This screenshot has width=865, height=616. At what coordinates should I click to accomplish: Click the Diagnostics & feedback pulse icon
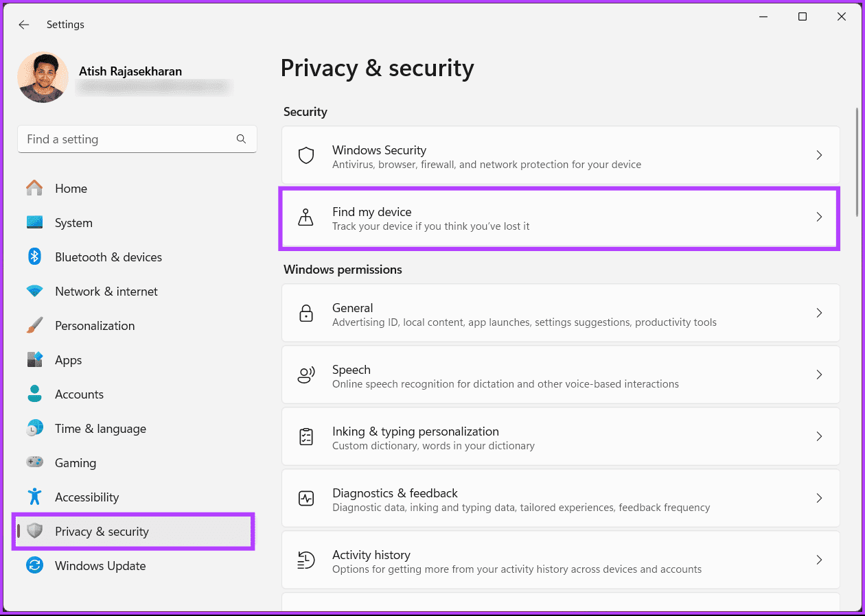pyautogui.click(x=306, y=498)
